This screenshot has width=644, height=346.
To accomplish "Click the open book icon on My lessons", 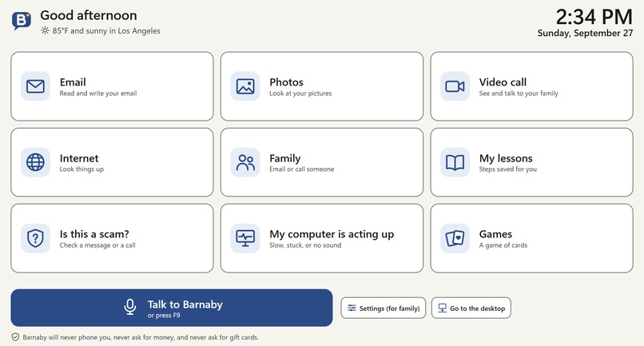I will click(455, 162).
